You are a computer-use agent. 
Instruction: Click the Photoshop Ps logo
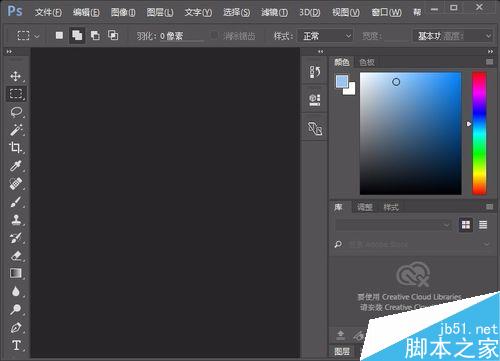(x=15, y=11)
